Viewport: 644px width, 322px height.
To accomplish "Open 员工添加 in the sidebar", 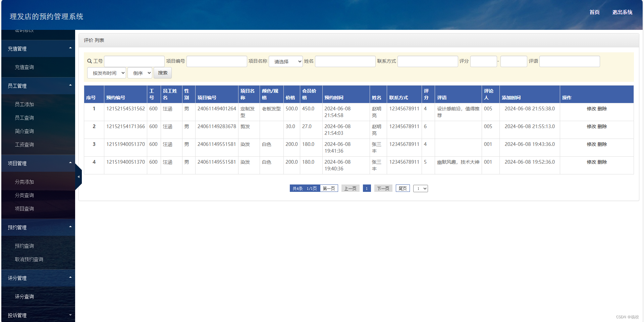I will click(24, 104).
